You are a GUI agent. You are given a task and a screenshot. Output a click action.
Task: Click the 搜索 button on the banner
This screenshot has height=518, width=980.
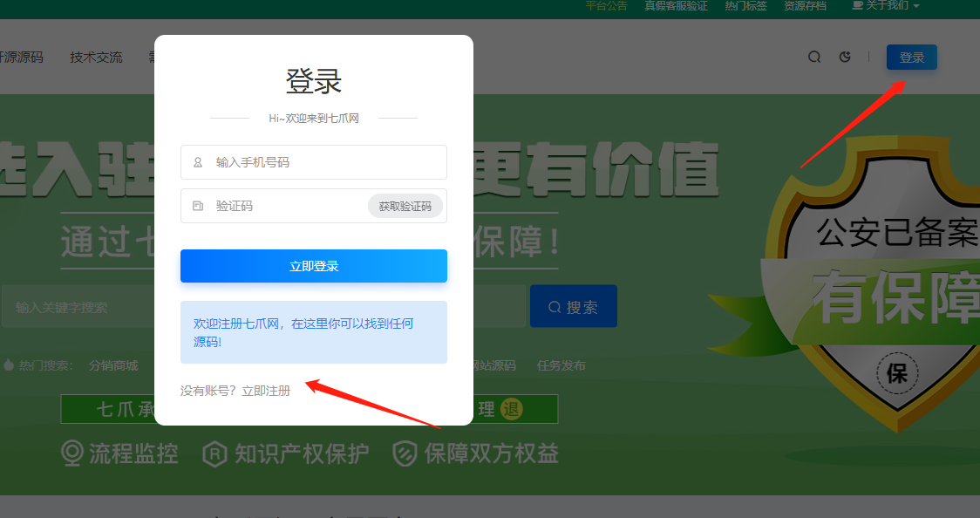tap(574, 306)
